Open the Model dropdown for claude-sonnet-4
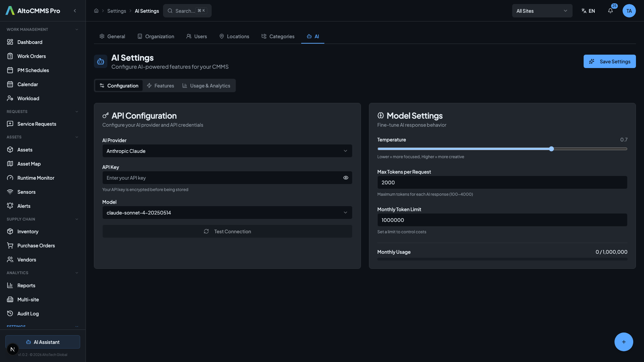Image resolution: width=644 pixels, height=362 pixels. [227, 213]
